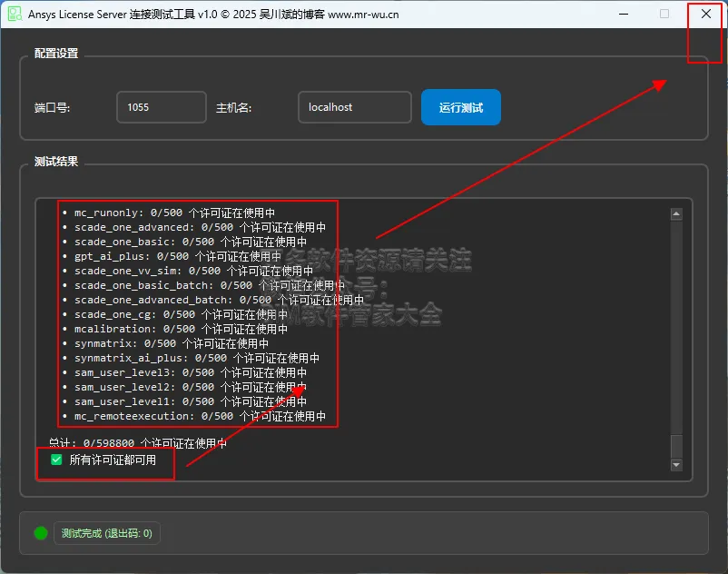Select the scade_one_advanced_batch result line
The height and width of the screenshot is (574, 728).
[213, 300]
